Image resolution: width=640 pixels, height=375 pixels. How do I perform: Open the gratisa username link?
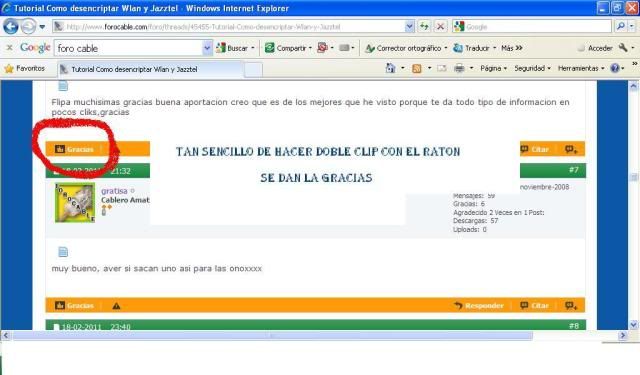point(114,191)
